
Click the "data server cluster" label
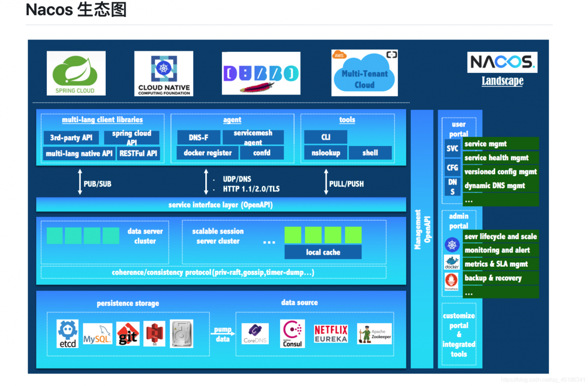[x=145, y=236]
